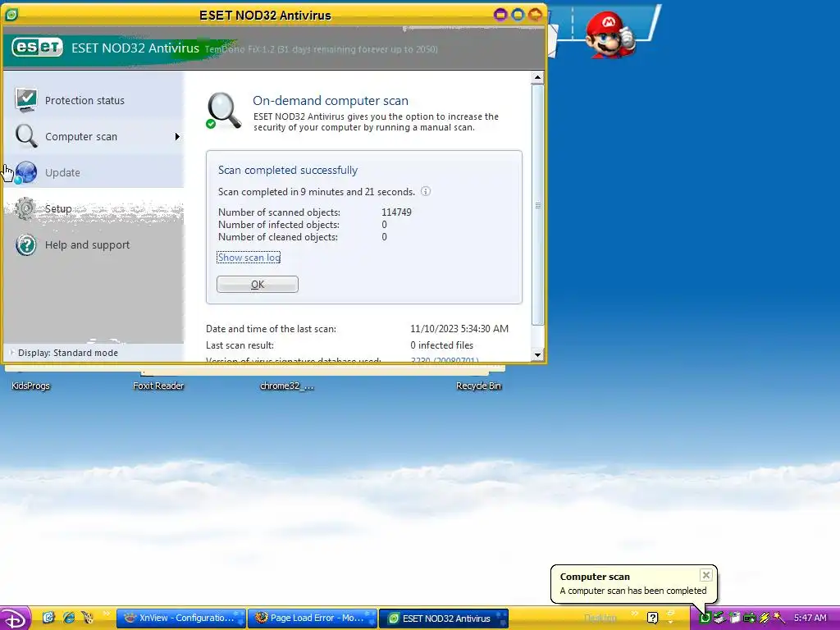The height and width of the screenshot is (630, 840).
Task: Click the Desktop toolbar label on the taskbar
Action: [x=600, y=619]
